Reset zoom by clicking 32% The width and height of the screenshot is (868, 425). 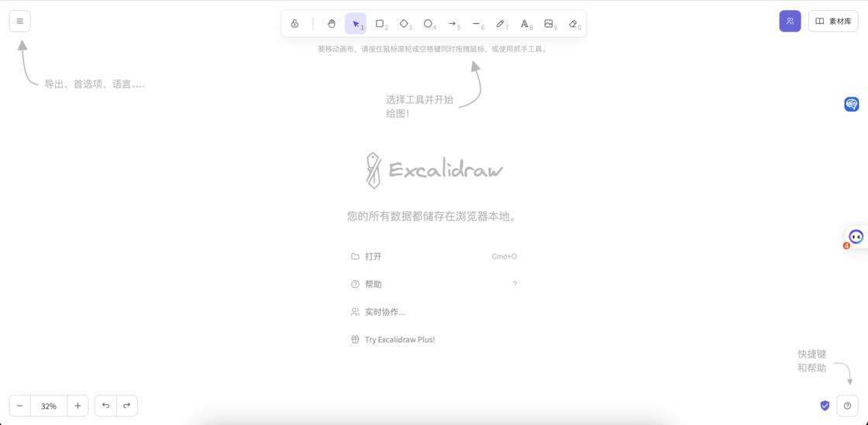pyautogui.click(x=49, y=406)
